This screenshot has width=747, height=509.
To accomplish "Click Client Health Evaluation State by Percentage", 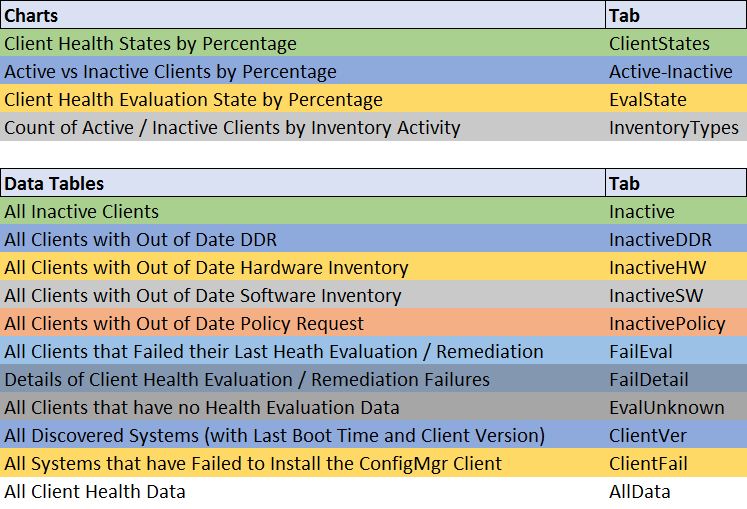I will pos(193,100).
